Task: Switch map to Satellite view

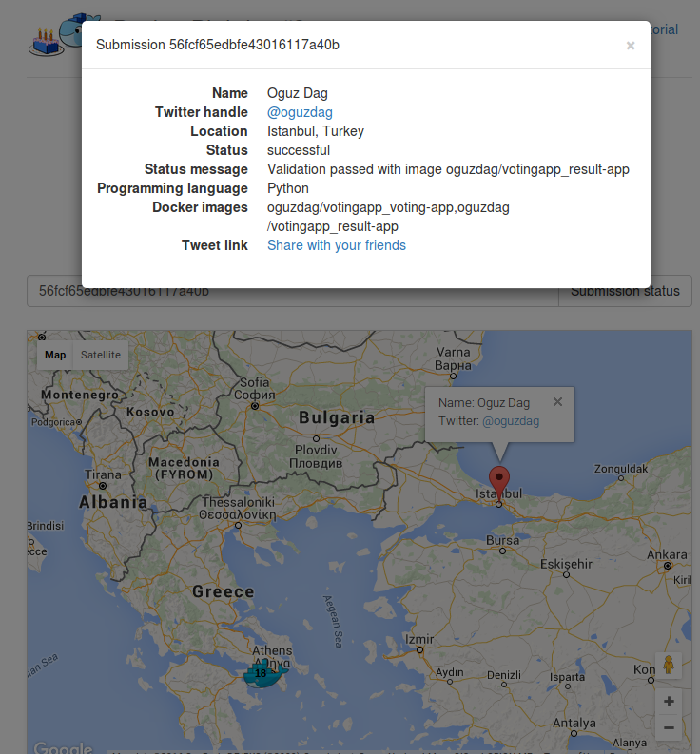Action: coord(101,355)
